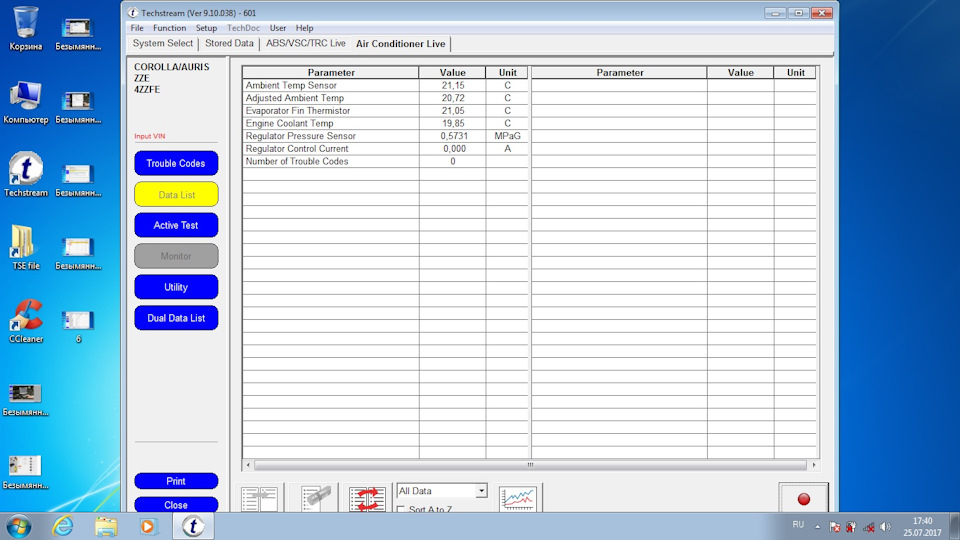Open Windows Start menu orb
Viewport: 960px width, 540px height.
18,527
